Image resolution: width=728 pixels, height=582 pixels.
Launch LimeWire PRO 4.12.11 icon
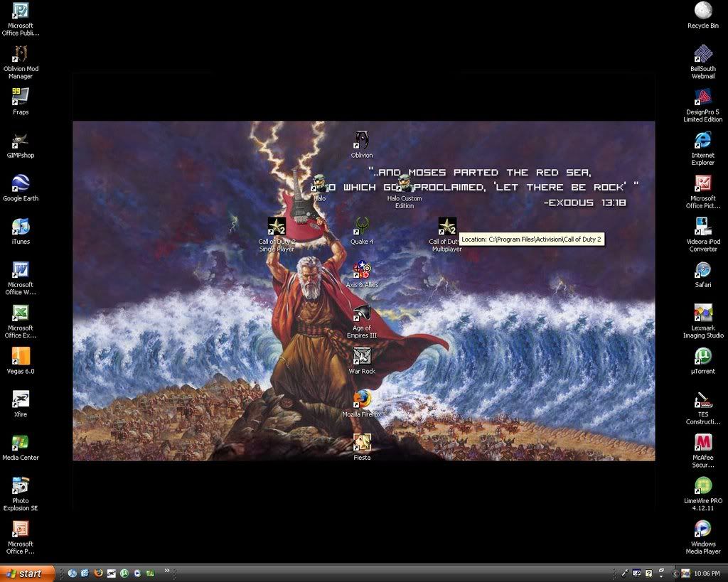703,494
